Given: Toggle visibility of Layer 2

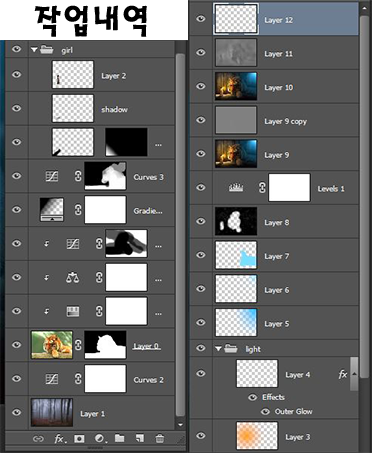Looking at the screenshot, I should [16, 75].
